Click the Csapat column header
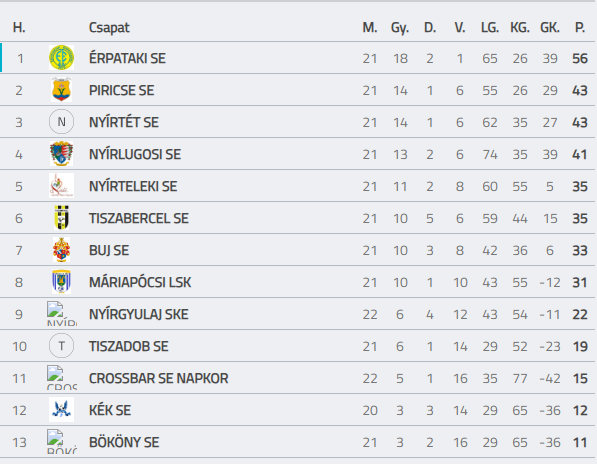Viewport: 597px width, 464px height. tap(109, 27)
